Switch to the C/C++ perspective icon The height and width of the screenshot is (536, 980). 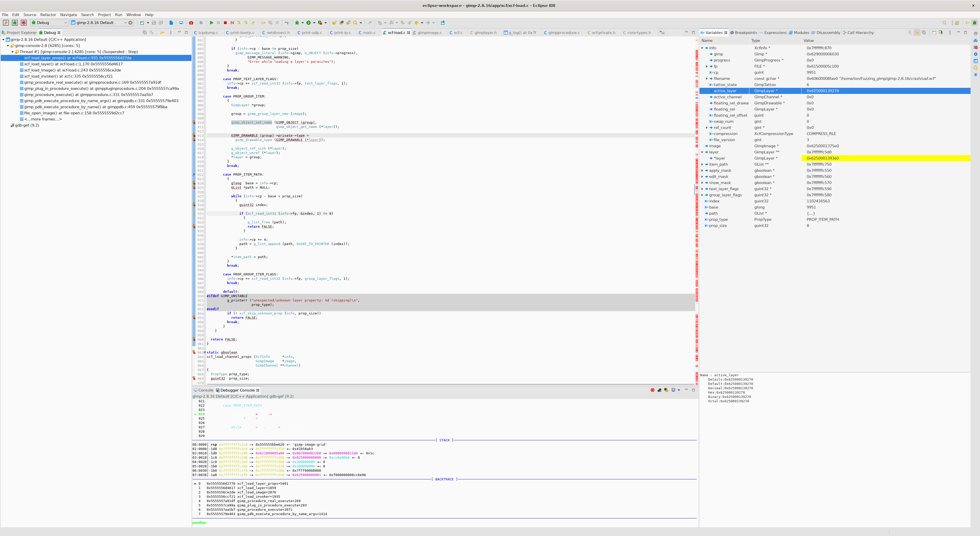tap(967, 23)
